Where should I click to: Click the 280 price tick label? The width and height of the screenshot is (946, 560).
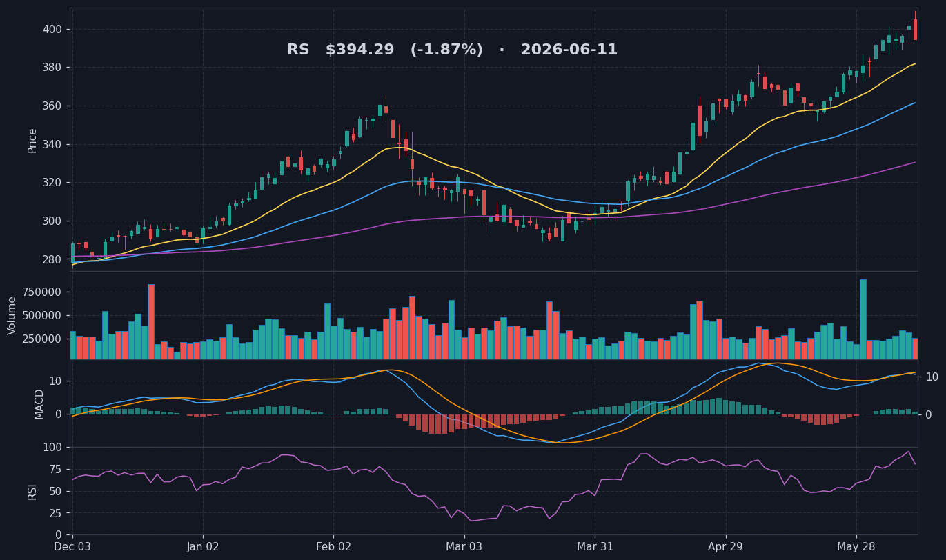[x=52, y=259]
